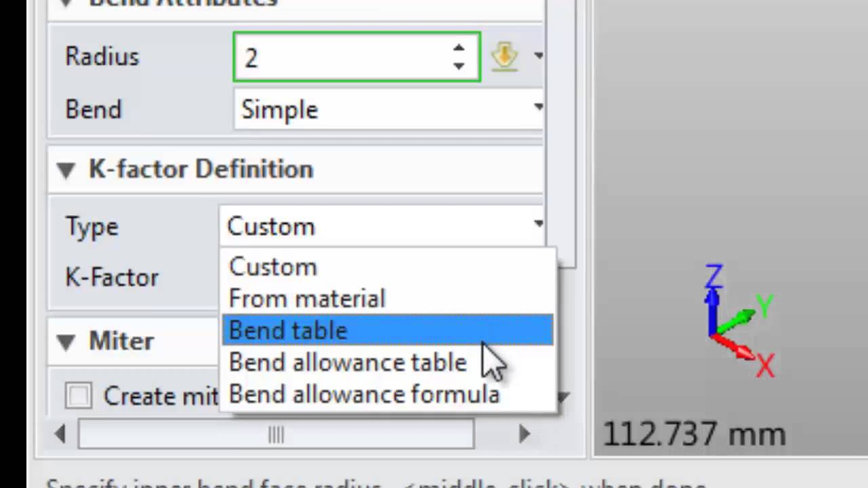Click the yellow download icon beside Radius
Viewport: 868px width, 488px height.
504,56
